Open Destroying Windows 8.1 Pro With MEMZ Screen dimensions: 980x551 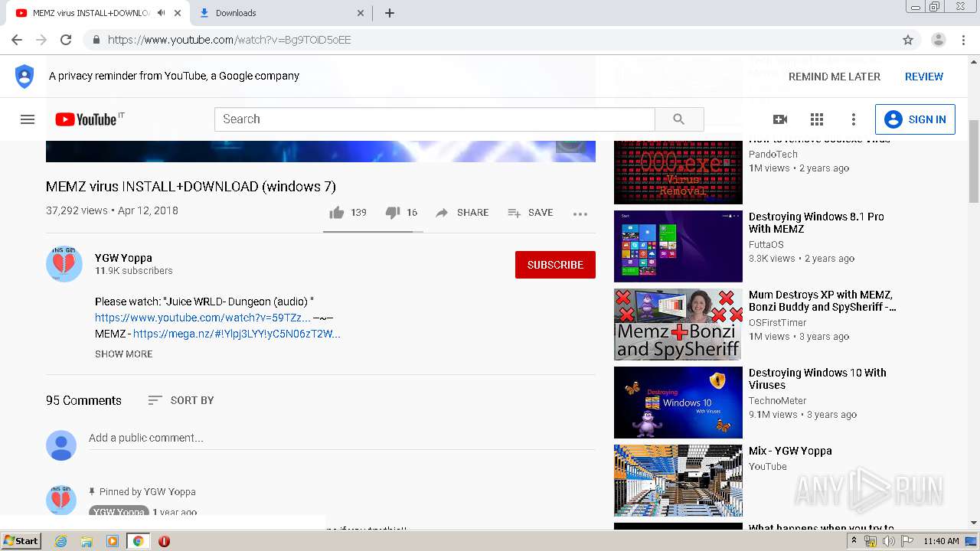[x=816, y=223]
